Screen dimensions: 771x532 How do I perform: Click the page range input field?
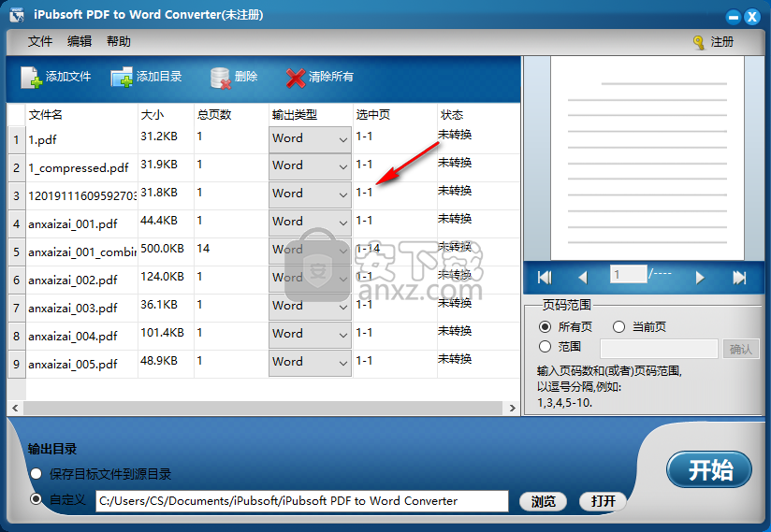click(x=659, y=349)
